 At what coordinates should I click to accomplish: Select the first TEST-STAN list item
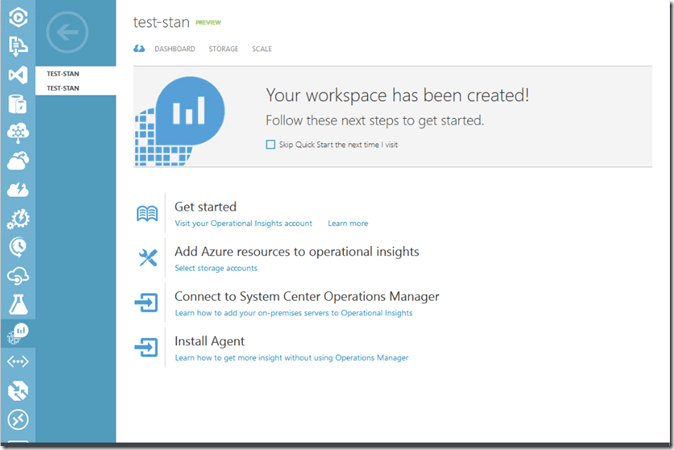click(62, 74)
